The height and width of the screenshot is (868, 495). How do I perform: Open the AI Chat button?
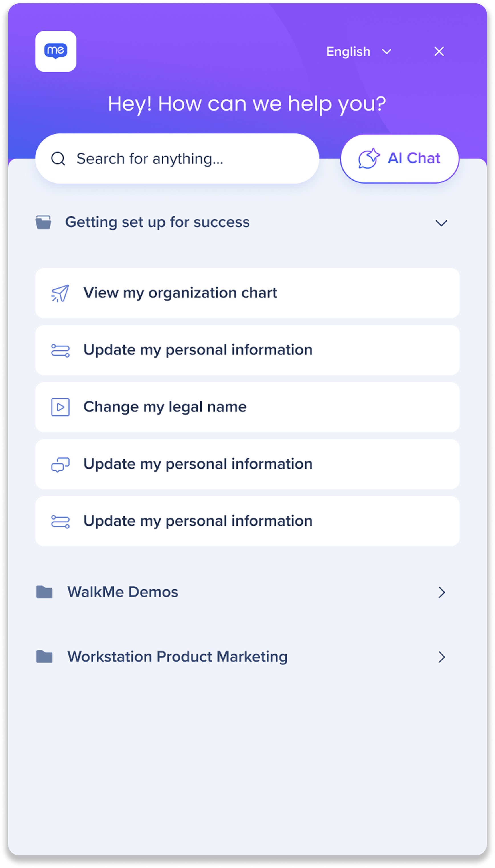tap(400, 159)
